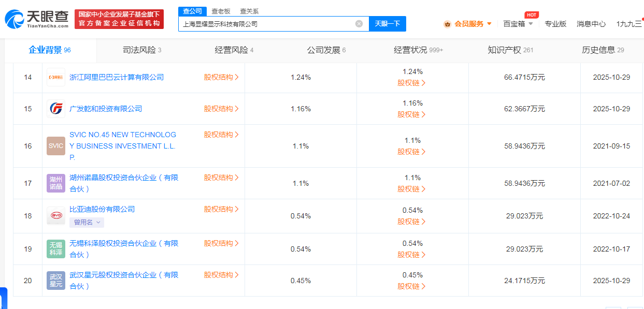
Task: Click the 武汉星元 logo badge
Action: click(x=56, y=281)
